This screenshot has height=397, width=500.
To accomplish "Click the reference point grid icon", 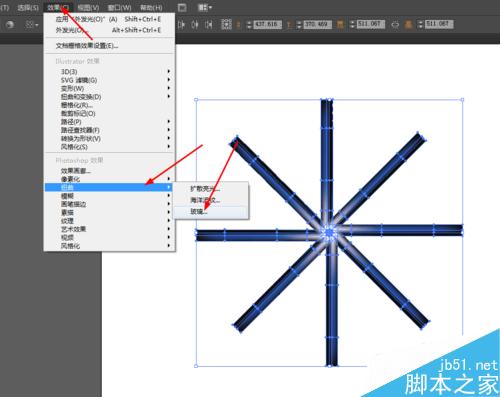I will (226, 24).
